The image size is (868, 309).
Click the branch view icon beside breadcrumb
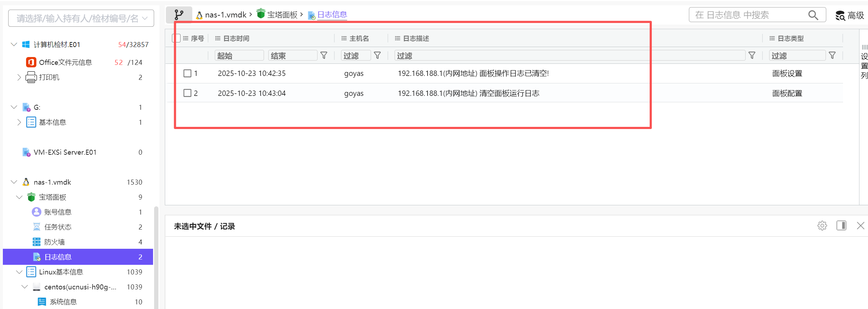(x=179, y=15)
